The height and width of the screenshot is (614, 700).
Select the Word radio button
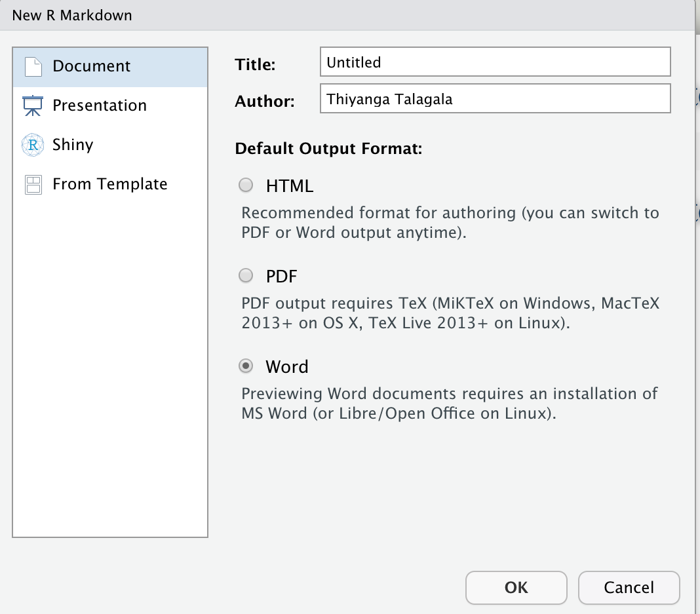(246, 366)
